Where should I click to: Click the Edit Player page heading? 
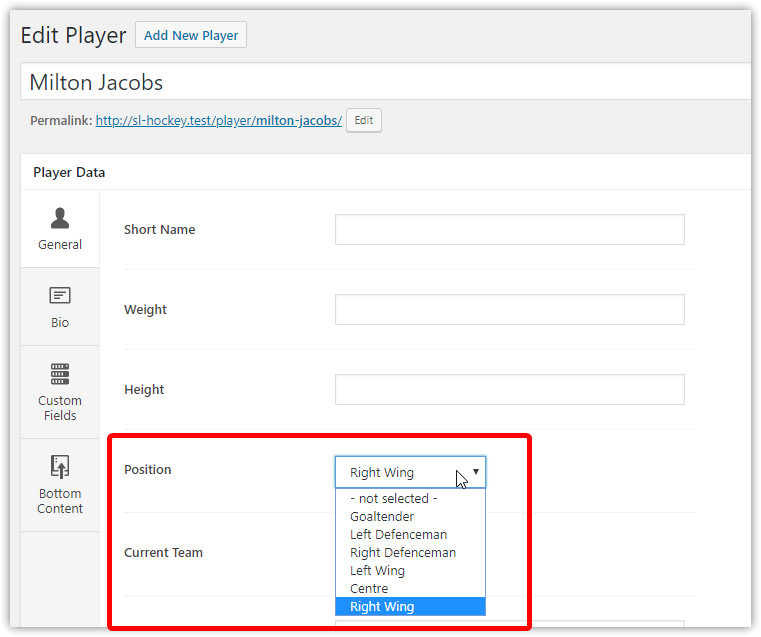click(x=73, y=35)
